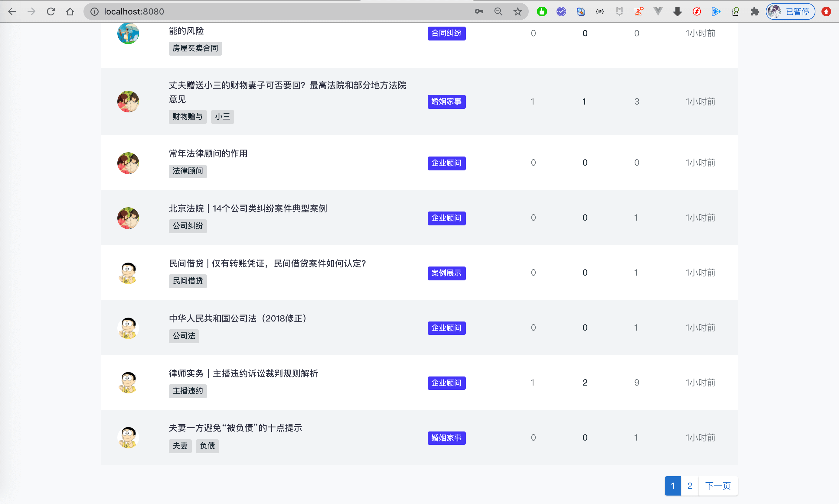Filter by the 案例展示 category badge
This screenshot has width=839, height=504.
(x=446, y=273)
